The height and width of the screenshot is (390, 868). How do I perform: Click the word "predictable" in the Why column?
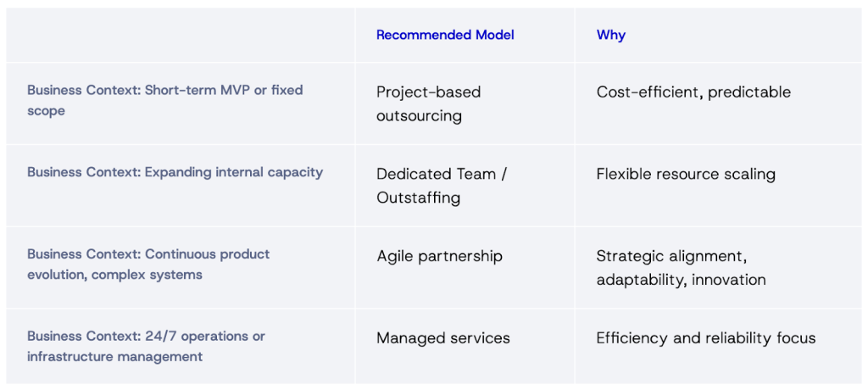(x=749, y=92)
